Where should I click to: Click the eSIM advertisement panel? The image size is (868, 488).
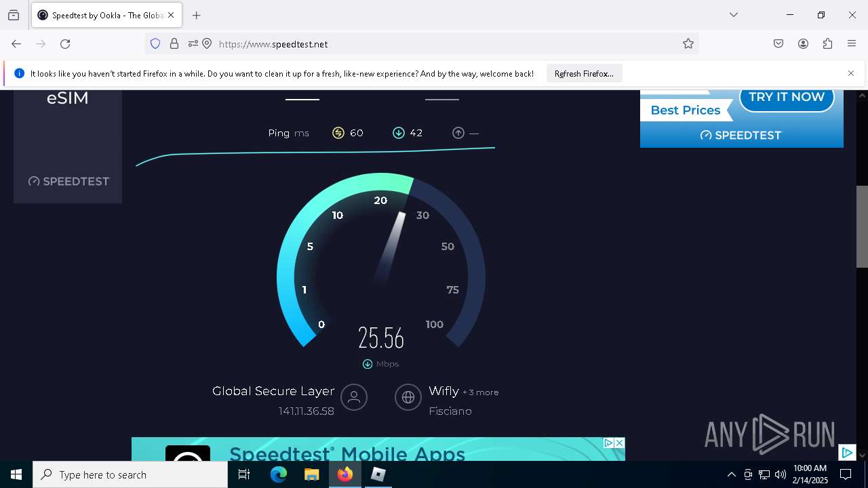(x=68, y=146)
